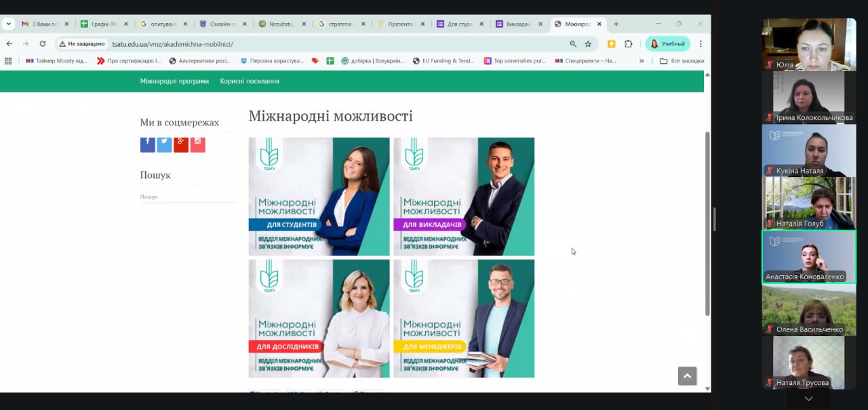Click the scroll-to-top arrow button

[687, 376]
